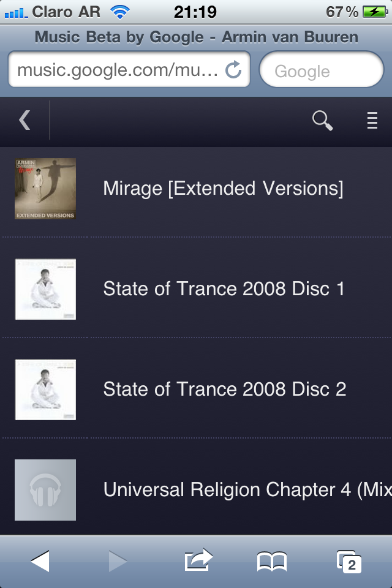Tap the 21:19 clock in the status bar
The height and width of the screenshot is (588, 392).
pos(195,12)
